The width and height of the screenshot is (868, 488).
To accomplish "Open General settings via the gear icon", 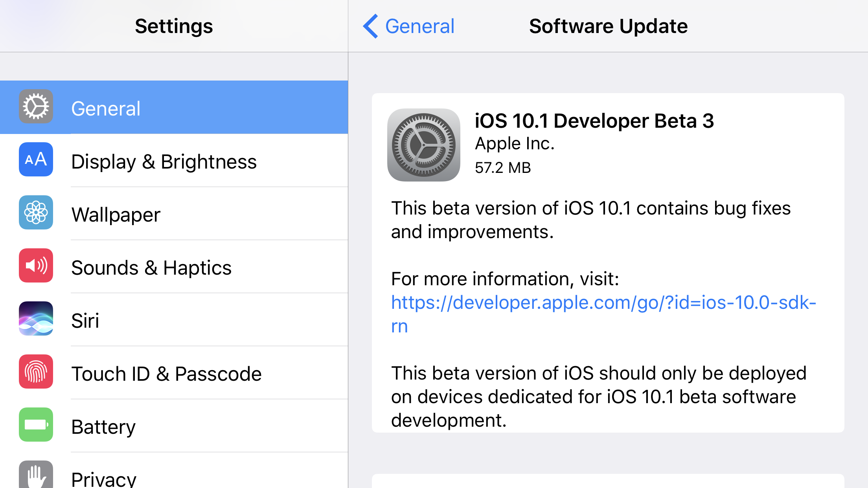I will coord(35,107).
